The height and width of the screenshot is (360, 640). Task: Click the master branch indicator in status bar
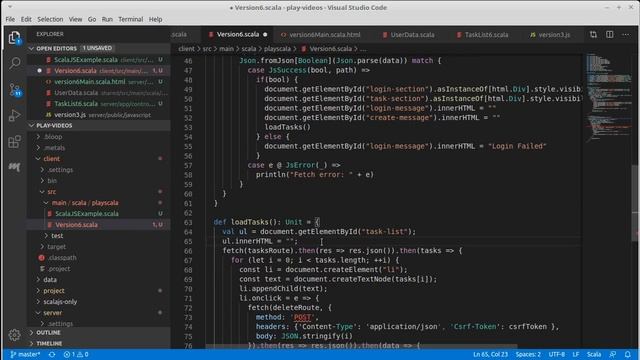coord(25,354)
